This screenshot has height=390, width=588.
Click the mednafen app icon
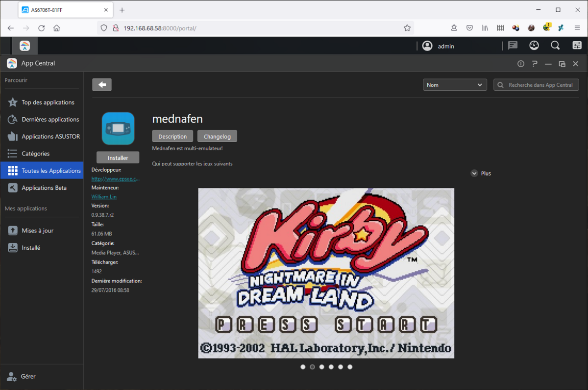[118, 129]
